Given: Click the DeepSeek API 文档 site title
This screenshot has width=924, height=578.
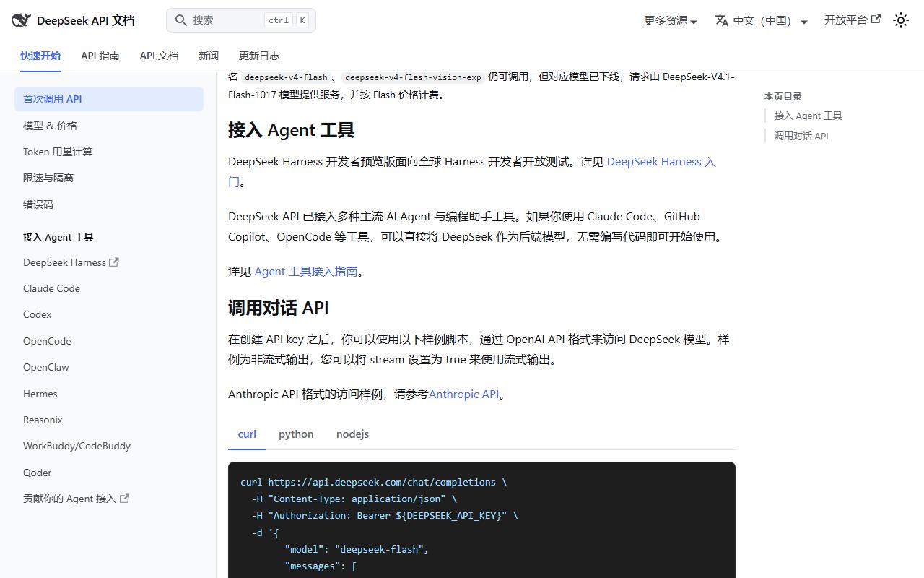Looking at the screenshot, I should click(x=86, y=20).
